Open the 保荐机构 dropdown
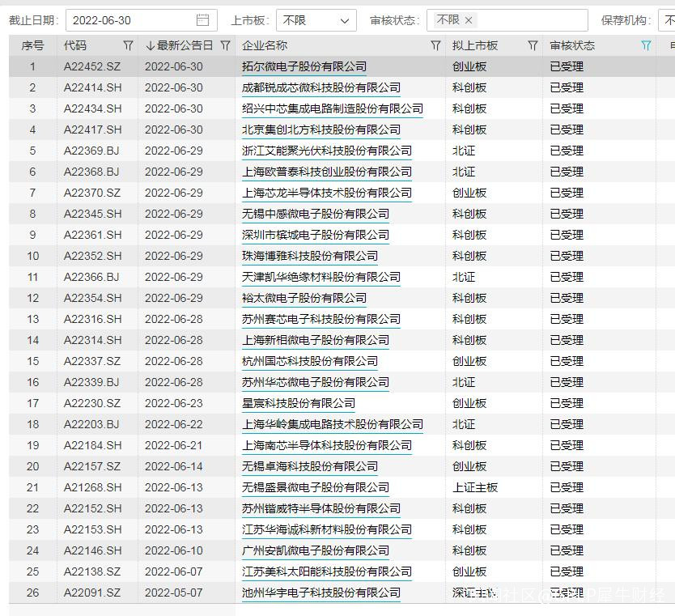 point(666,20)
